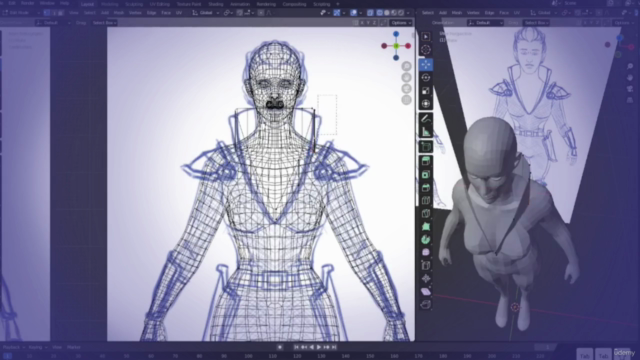Open the Keying menu in timeline
Viewport: 640px width, 360px height.
point(37,347)
